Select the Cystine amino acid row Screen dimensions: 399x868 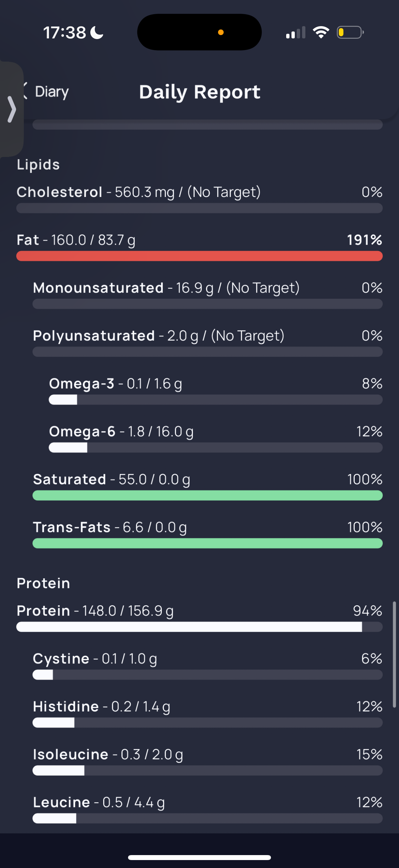tap(207, 665)
